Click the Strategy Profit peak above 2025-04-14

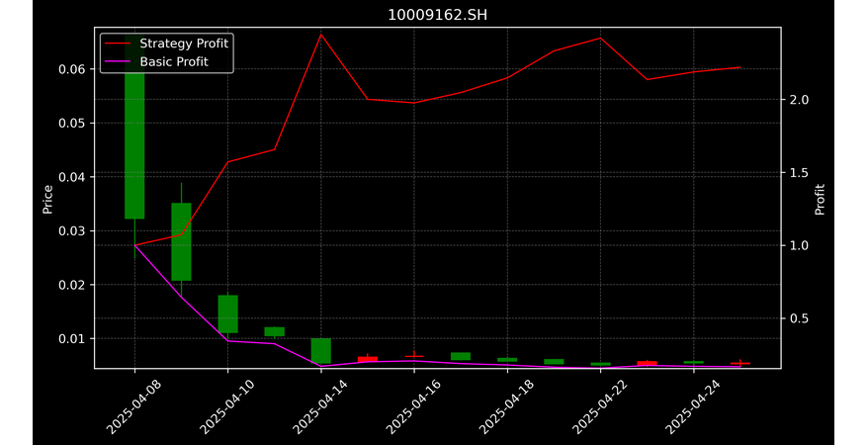click(x=321, y=35)
